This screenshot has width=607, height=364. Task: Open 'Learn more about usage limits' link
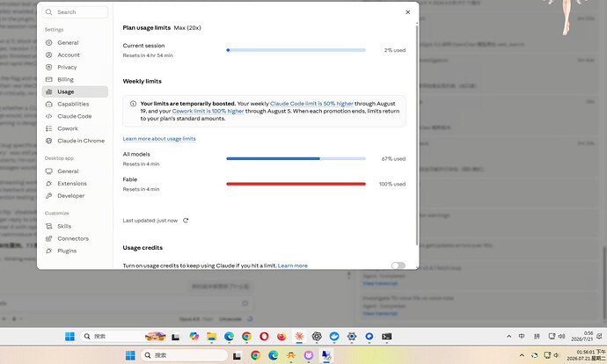point(159,139)
